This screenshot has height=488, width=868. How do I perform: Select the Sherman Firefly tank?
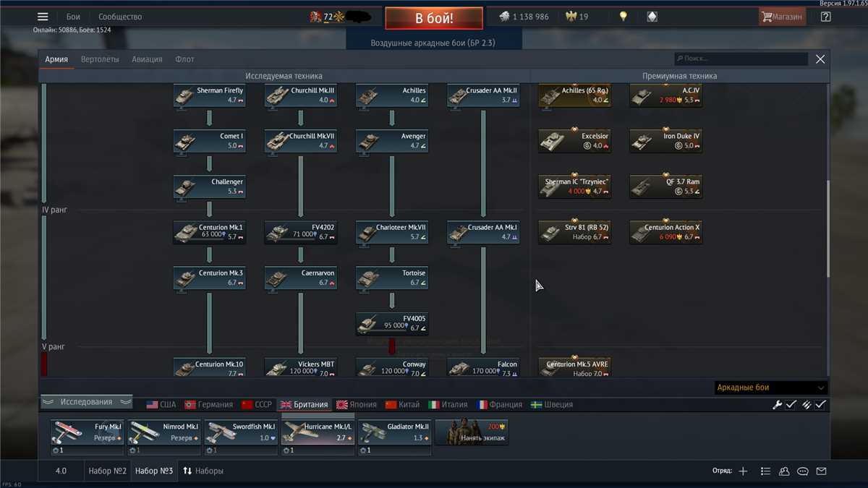click(210, 95)
